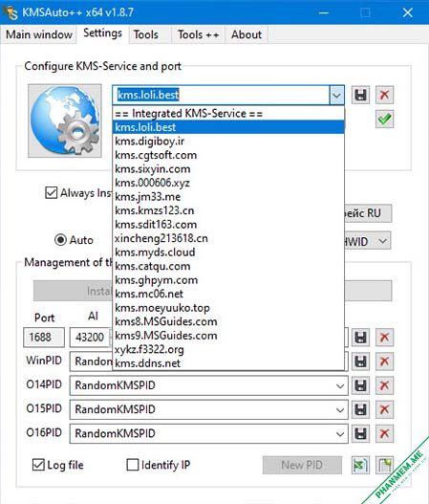Image resolution: width=429 pixels, height=504 pixels.
Task: Reset O15PID with red X icon
Action: [384, 409]
